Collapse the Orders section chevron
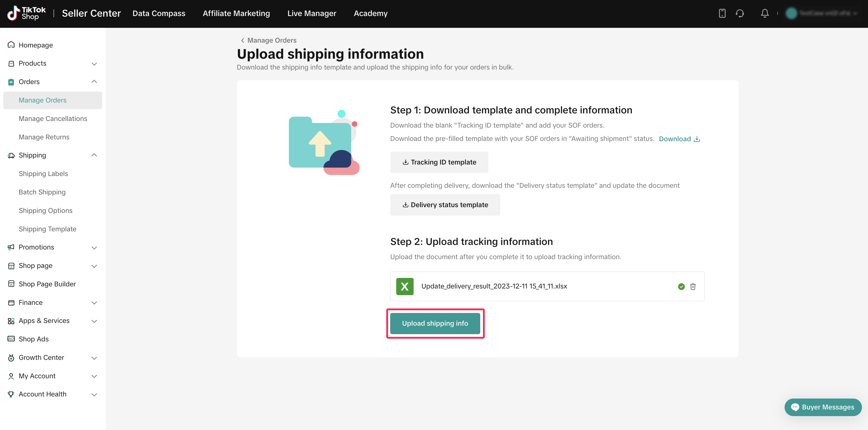Viewport: 868px width, 430px height. pos(94,82)
